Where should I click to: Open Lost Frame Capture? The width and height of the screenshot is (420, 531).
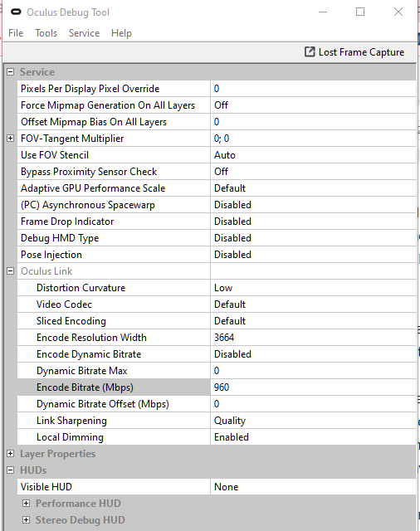354,52
